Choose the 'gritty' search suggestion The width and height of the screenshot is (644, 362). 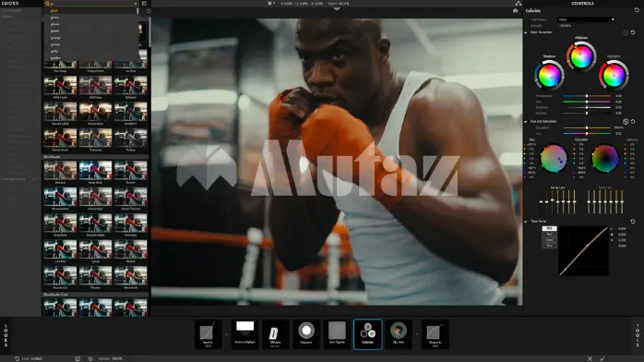click(x=54, y=52)
